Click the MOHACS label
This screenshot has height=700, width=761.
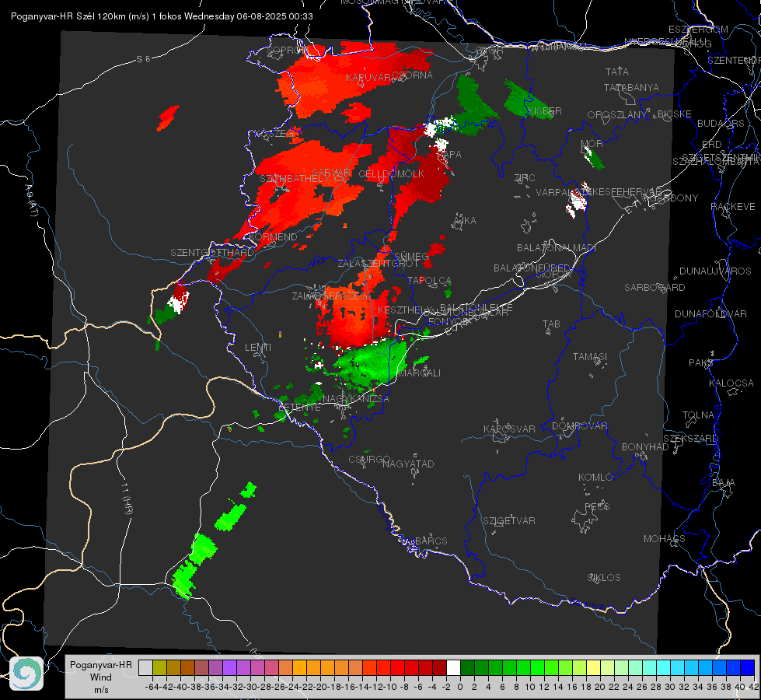click(x=664, y=538)
